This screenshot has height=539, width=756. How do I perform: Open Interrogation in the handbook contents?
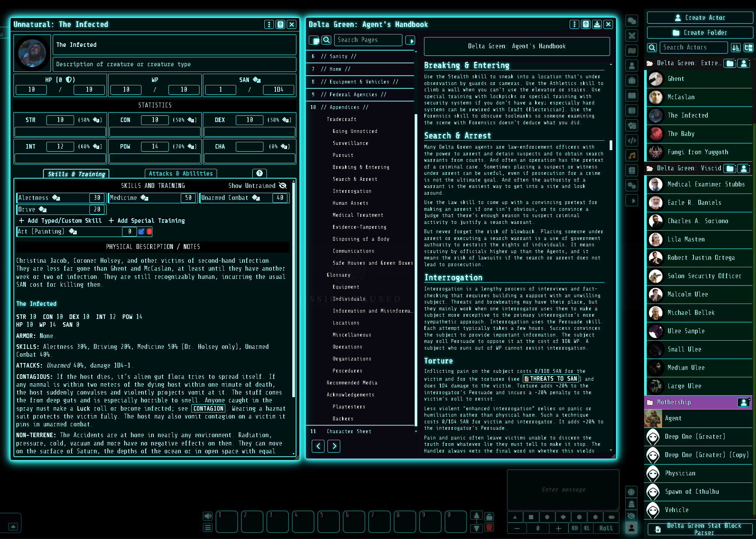(x=352, y=191)
